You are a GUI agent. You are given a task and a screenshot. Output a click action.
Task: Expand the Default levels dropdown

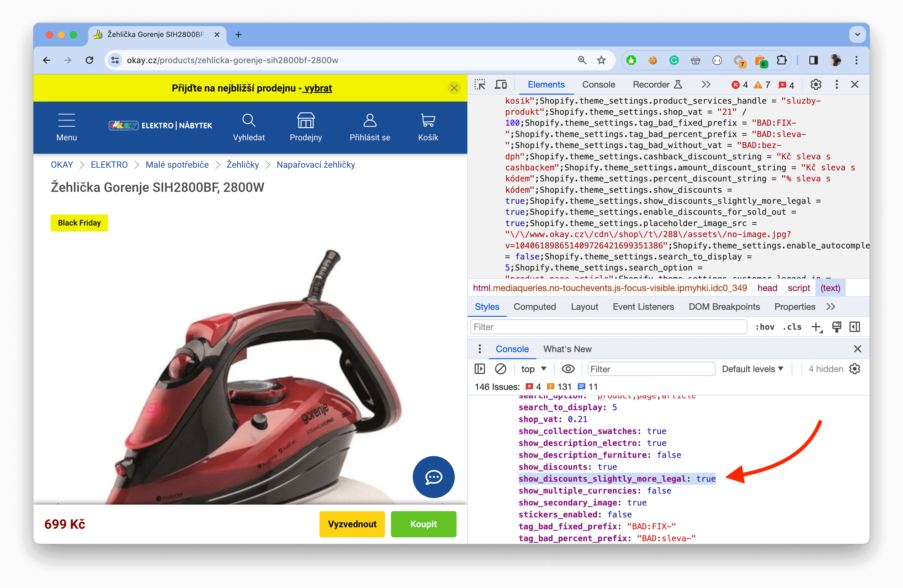pyautogui.click(x=752, y=369)
